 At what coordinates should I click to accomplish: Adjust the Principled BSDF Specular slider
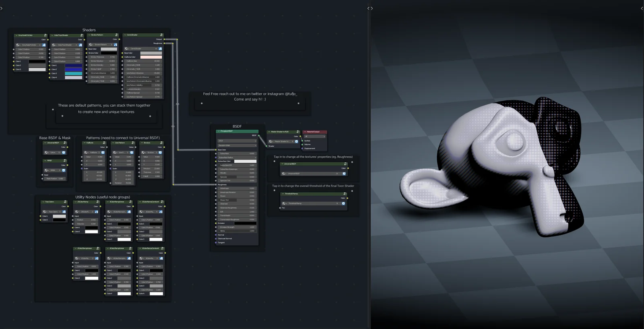point(237,177)
